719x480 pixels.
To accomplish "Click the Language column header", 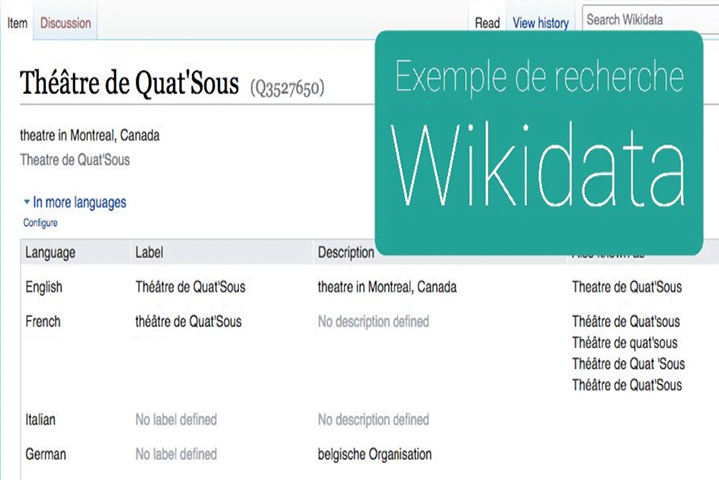I will (x=50, y=253).
